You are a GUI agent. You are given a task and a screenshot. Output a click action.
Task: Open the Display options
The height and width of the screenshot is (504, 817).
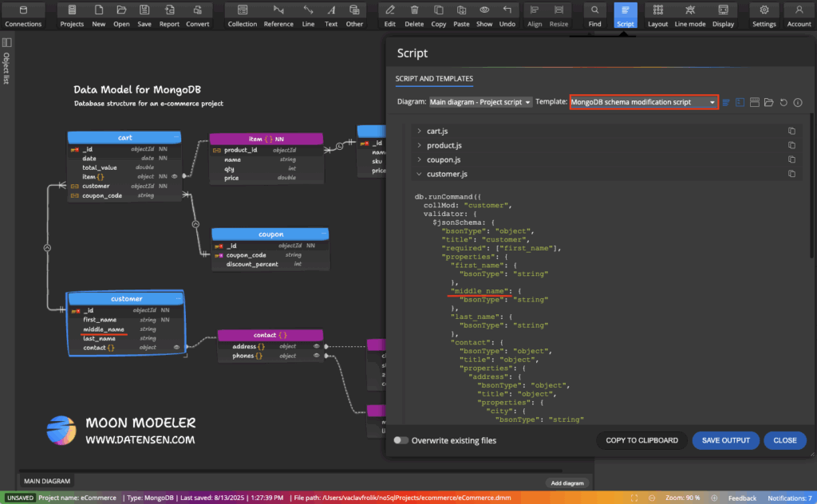click(x=723, y=16)
